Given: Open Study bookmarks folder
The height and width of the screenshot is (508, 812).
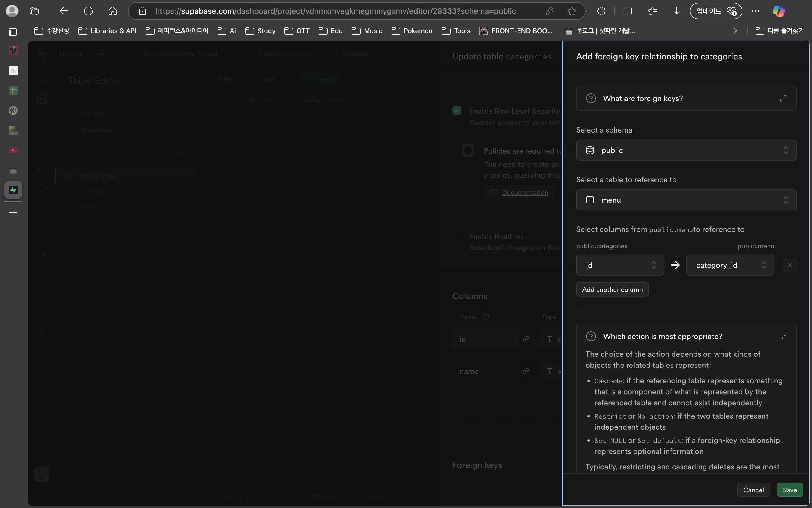Looking at the screenshot, I should pos(260,31).
